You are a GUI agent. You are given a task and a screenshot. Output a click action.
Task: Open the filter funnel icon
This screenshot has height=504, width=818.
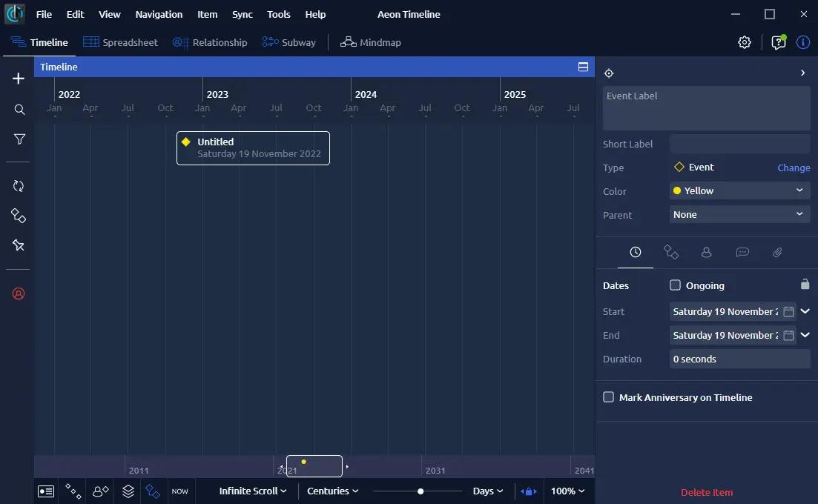point(19,139)
